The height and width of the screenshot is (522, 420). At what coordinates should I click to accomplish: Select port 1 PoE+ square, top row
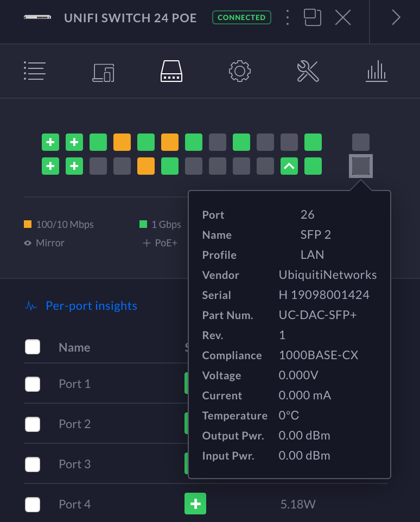50,142
